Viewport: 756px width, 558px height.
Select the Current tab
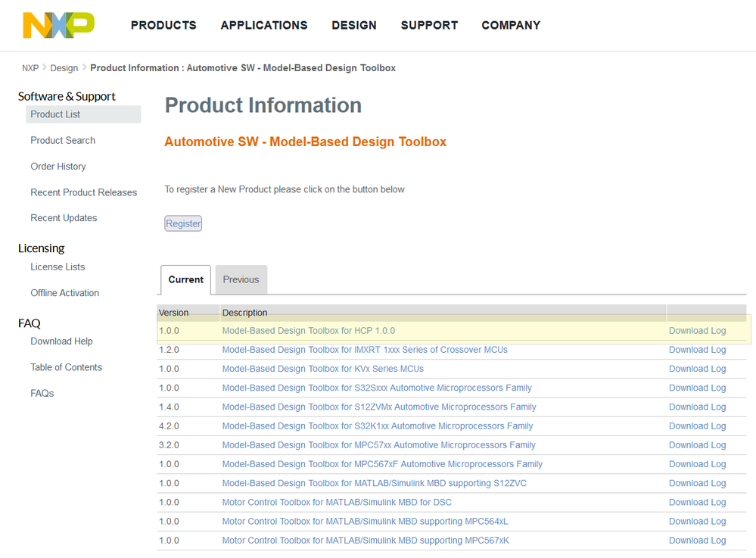pyautogui.click(x=185, y=279)
